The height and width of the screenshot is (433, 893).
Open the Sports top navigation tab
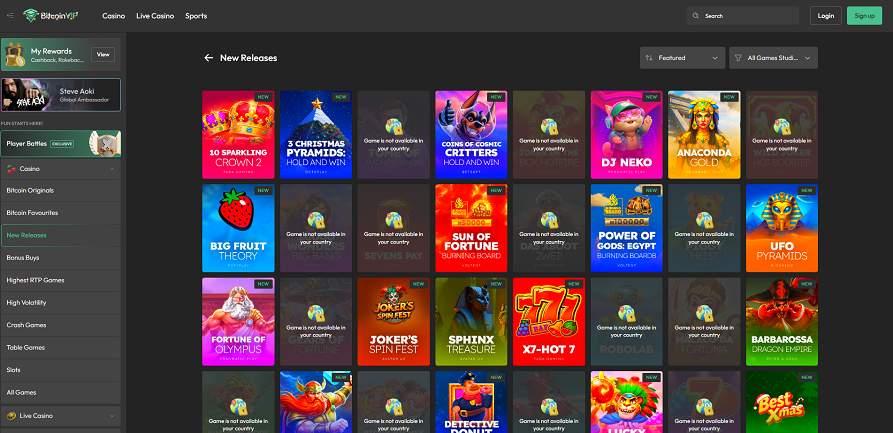coord(196,16)
